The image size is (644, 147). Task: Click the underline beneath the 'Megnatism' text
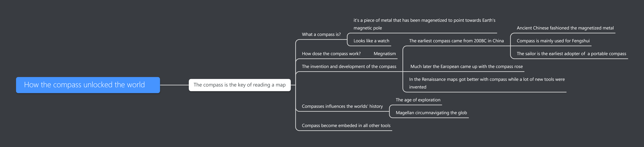(385, 59)
